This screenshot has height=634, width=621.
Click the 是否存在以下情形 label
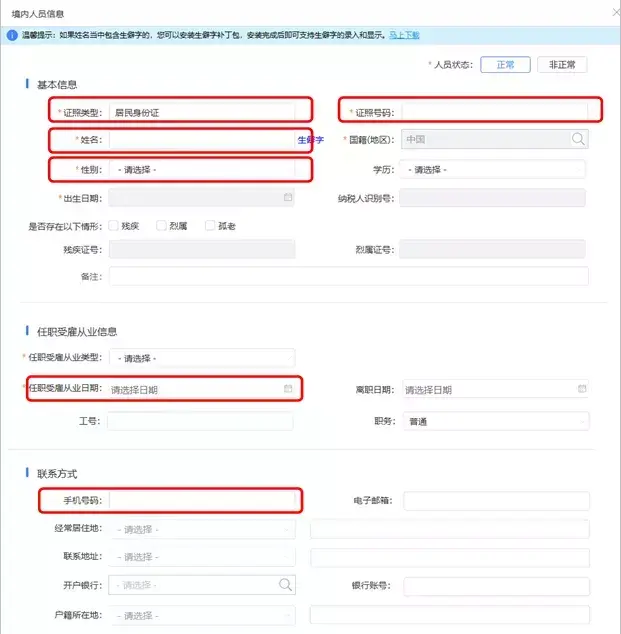[x=65, y=226]
